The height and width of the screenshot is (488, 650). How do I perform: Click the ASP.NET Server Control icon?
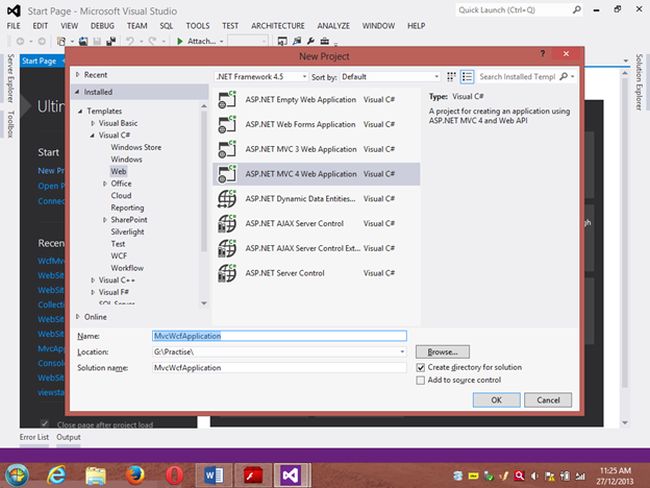click(227, 273)
